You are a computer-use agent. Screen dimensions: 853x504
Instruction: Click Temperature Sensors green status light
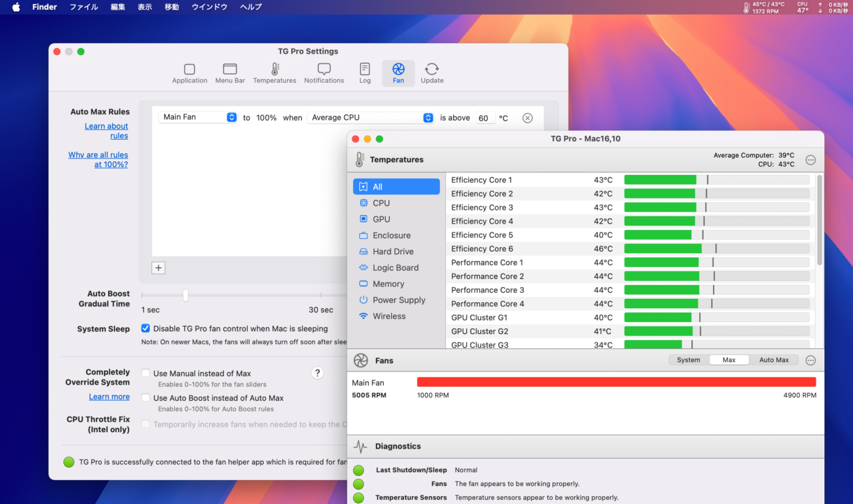pos(359,498)
